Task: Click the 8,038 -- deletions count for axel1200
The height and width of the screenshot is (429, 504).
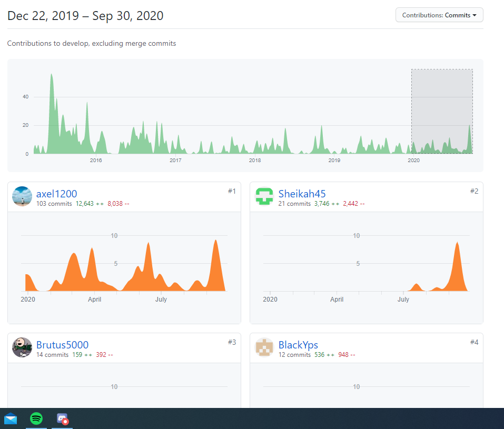Action: click(118, 204)
